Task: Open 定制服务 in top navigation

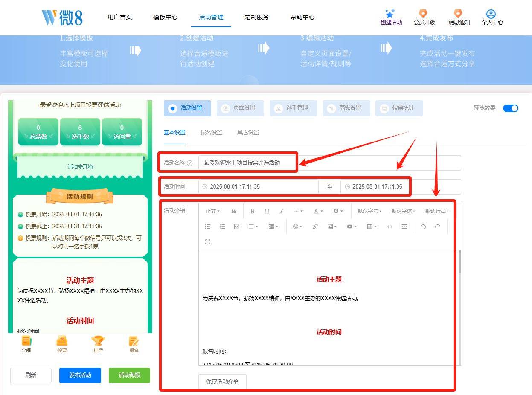Action: point(256,17)
